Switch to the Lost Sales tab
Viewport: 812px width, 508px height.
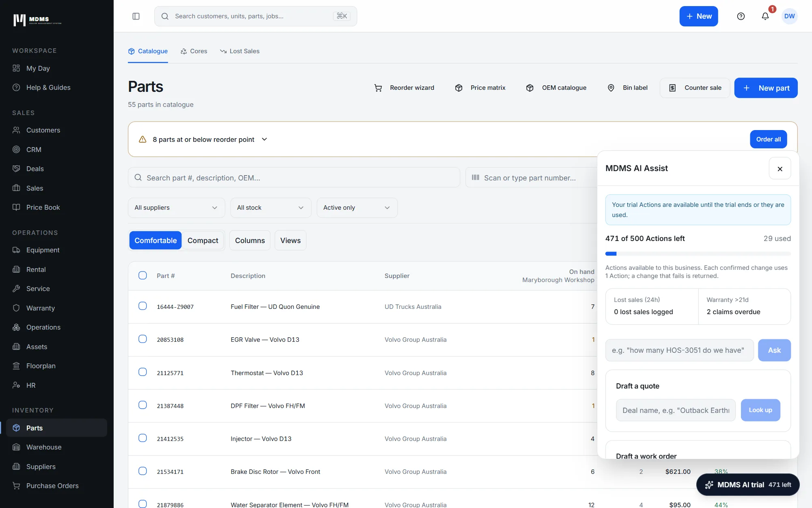(240, 51)
